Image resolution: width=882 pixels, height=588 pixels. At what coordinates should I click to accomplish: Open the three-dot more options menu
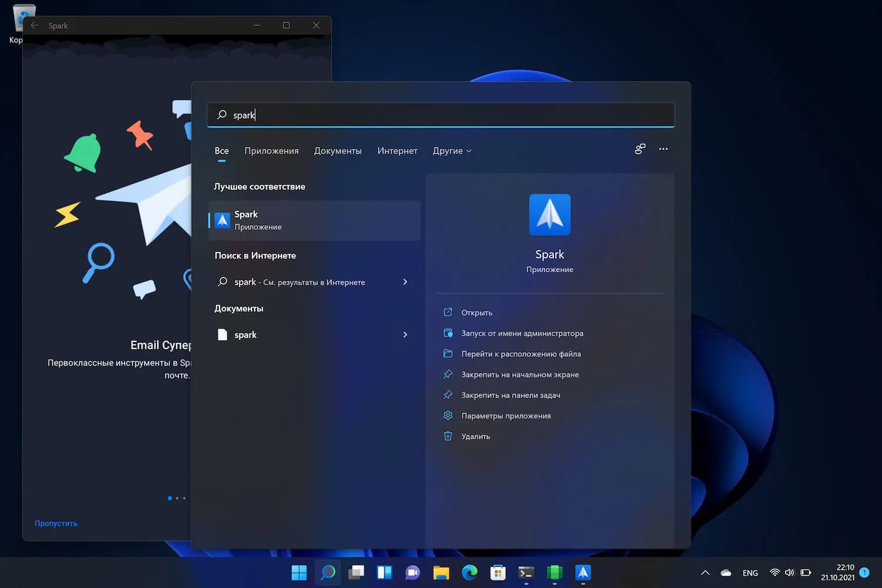[663, 149]
